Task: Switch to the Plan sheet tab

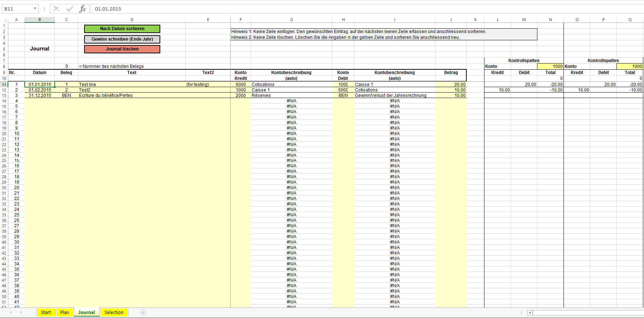Action: click(65, 312)
